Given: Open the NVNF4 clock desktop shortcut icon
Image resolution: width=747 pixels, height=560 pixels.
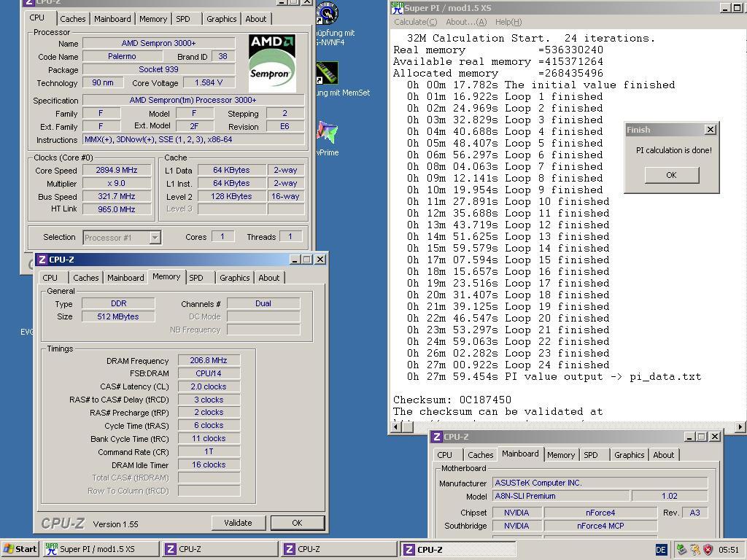Looking at the screenshot, I should 328,13.
